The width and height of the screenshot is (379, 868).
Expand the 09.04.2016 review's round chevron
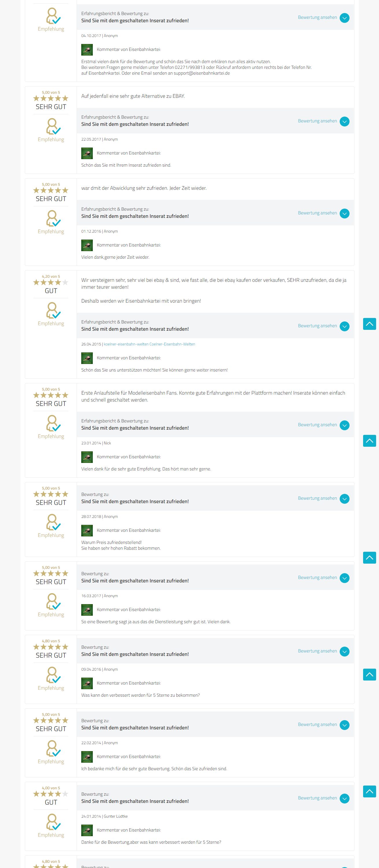344,651
